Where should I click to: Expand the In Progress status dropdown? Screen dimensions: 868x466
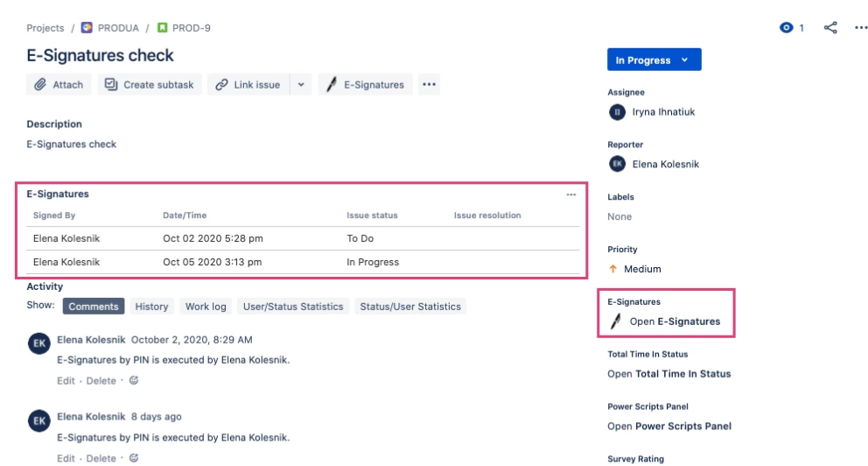pos(654,60)
